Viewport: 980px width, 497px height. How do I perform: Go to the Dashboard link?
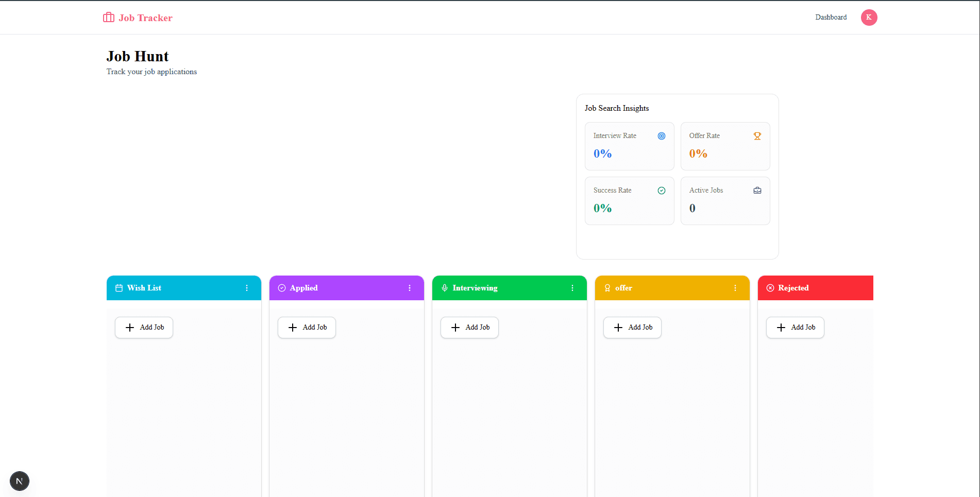(831, 18)
